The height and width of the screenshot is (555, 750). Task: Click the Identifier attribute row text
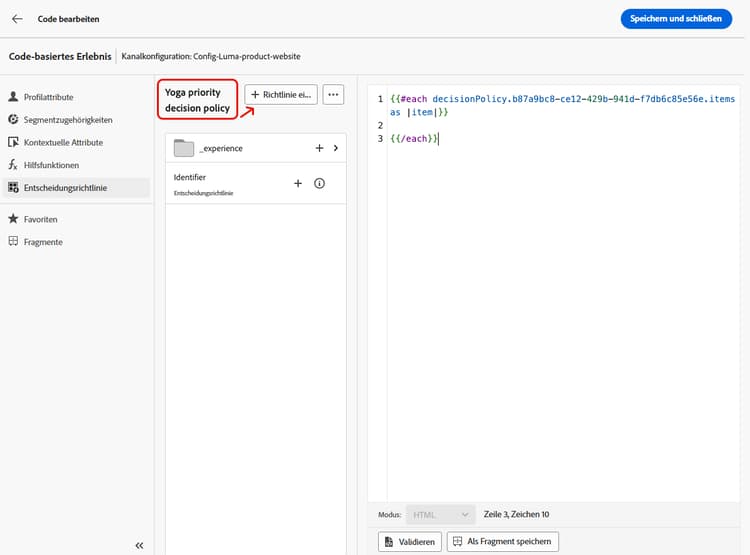[189, 177]
